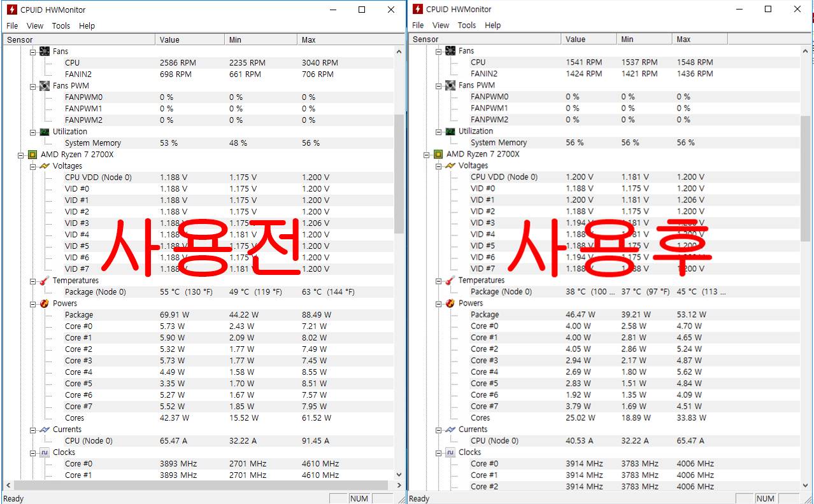Collapse the Powers node in left window
This screenshot has width=814, height=504.
33,304
